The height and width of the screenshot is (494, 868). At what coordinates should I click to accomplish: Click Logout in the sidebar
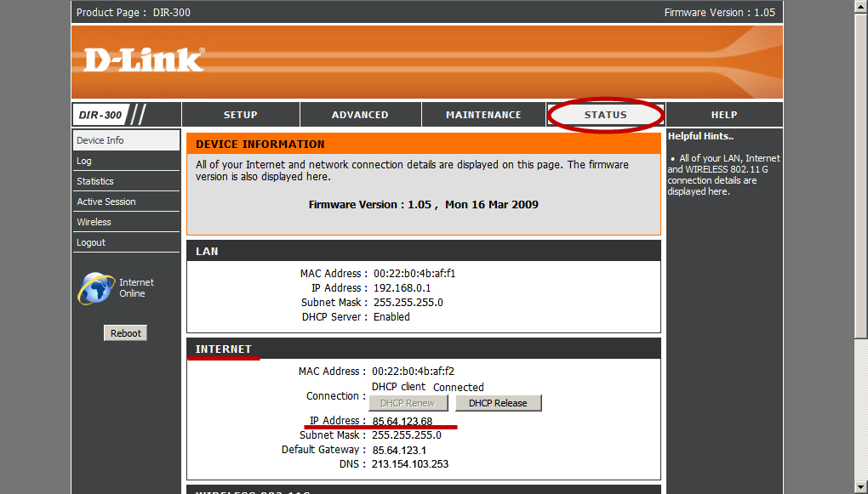coord(91,242)
